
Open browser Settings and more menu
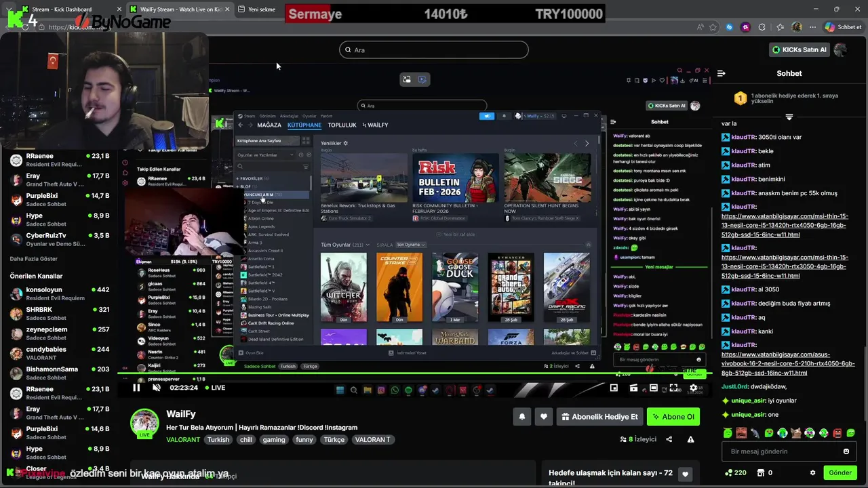coord(812,27)
